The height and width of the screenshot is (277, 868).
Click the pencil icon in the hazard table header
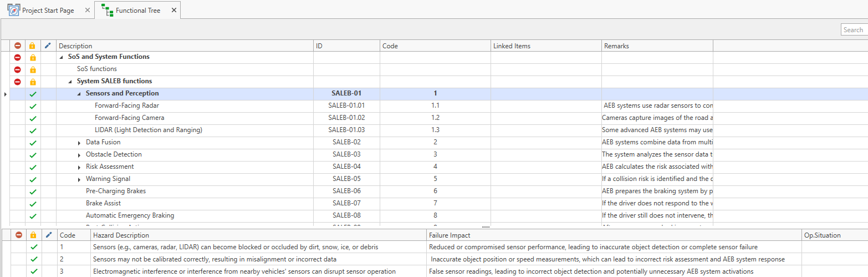[x=49, y=235]
